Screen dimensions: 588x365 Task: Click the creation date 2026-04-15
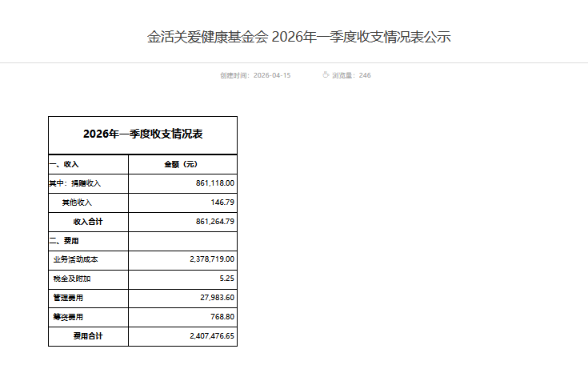[272, 75]
